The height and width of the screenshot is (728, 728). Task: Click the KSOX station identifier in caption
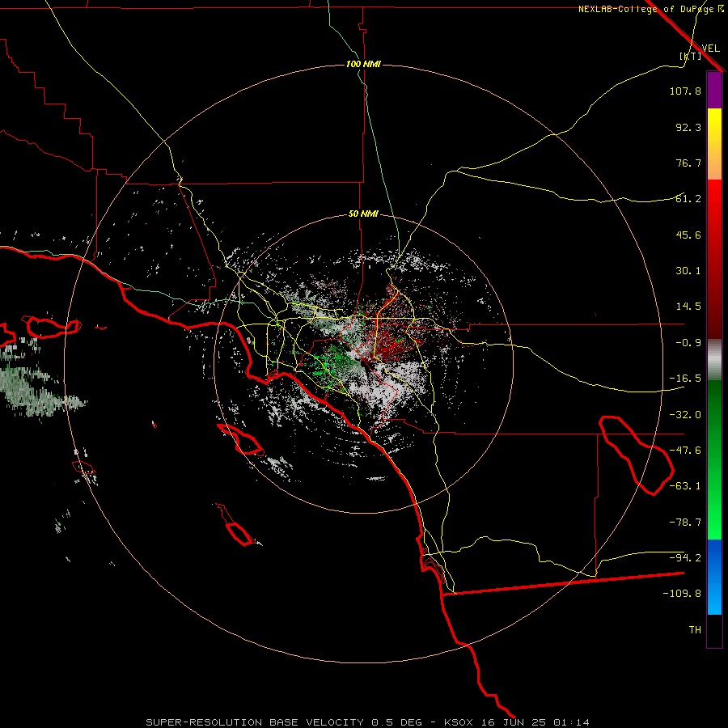click(459, 722)
